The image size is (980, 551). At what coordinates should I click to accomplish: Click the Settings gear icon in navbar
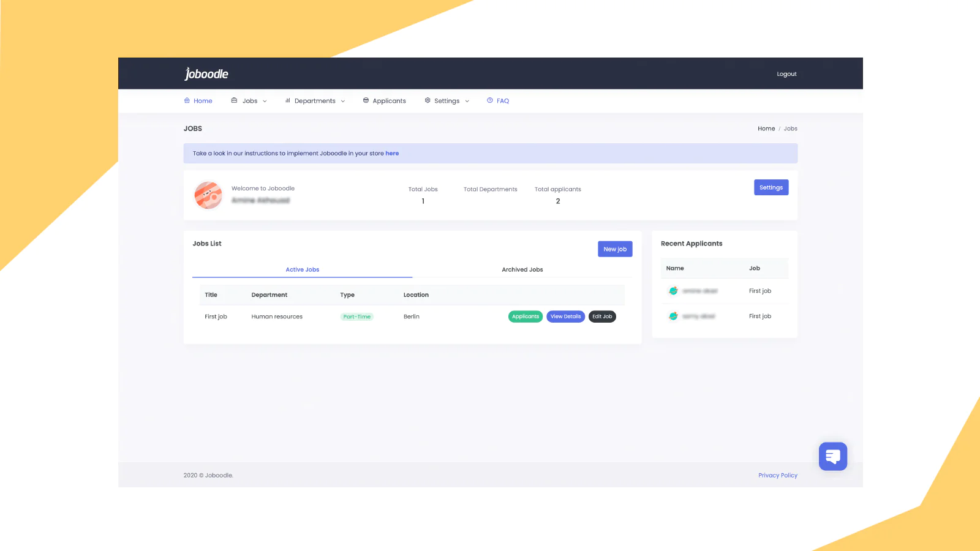pos(428,100)
